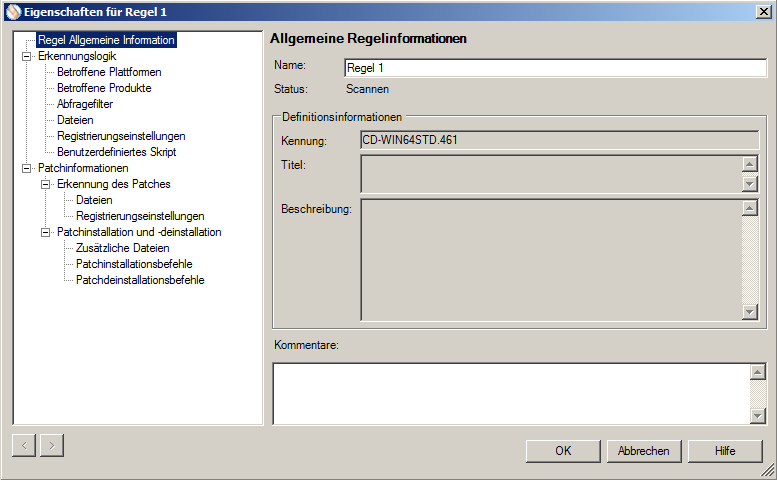Click Kommentare scrollbar down arrow

758,416
